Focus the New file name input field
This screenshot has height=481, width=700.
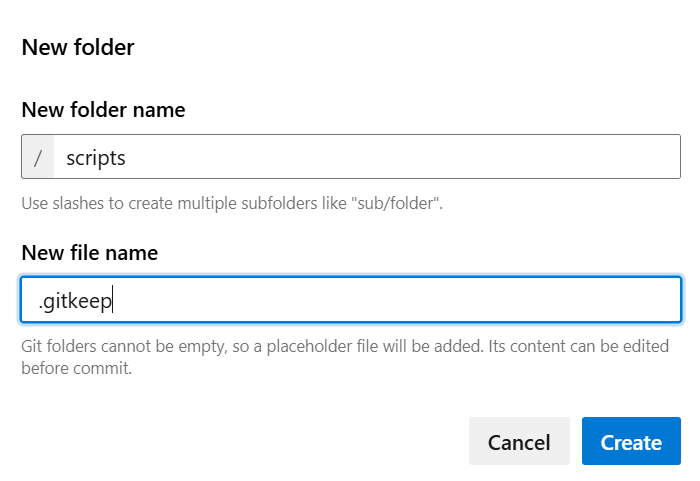tap(350, 300)
